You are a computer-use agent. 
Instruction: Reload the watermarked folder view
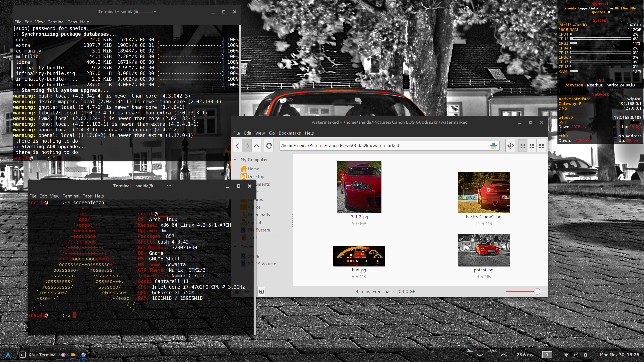coord(269,146)
